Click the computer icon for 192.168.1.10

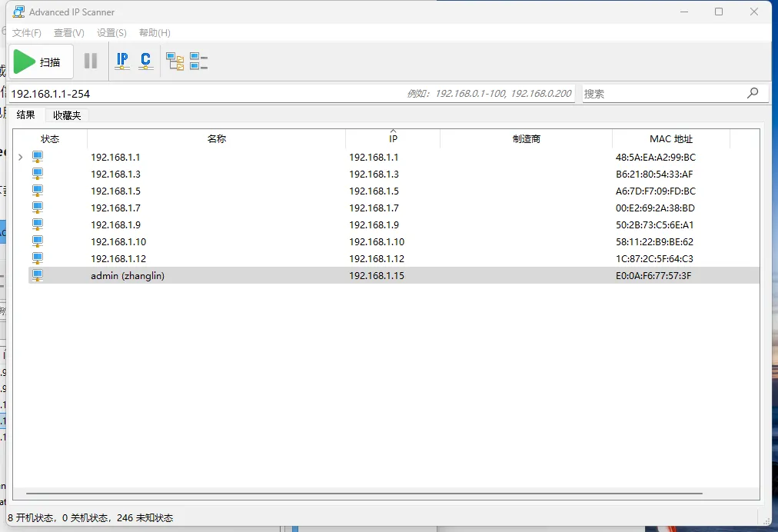(x=38, y=241)
